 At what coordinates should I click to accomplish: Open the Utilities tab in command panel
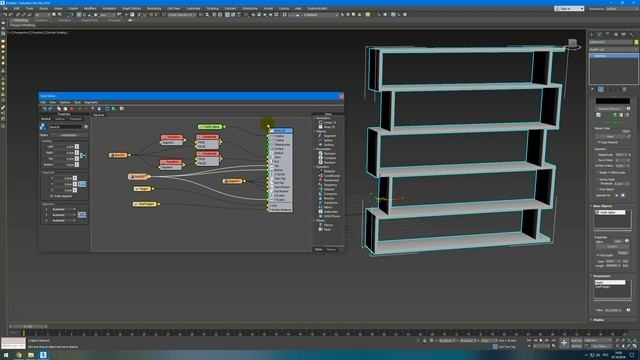pyautogui.click(x=631, y=35)
